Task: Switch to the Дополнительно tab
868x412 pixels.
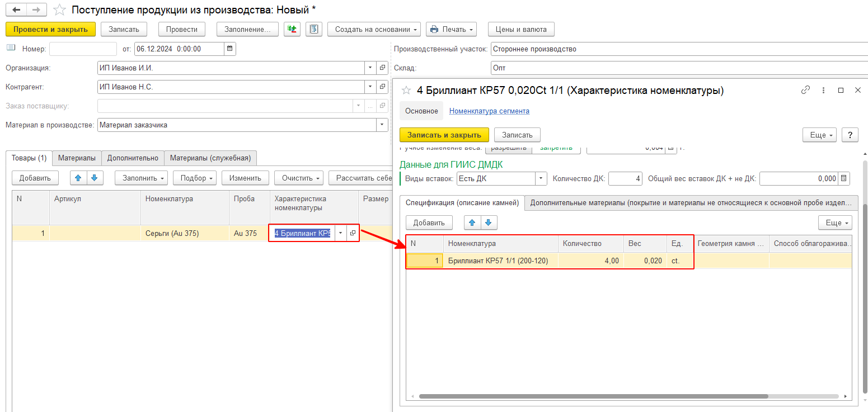Action: (x=133, y=158)
